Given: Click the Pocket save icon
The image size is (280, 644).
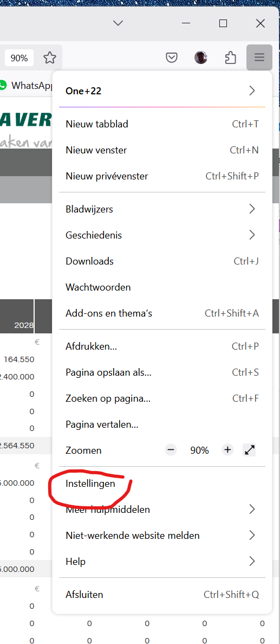Looking at the screenshot, I should click(x=172, y=58).
